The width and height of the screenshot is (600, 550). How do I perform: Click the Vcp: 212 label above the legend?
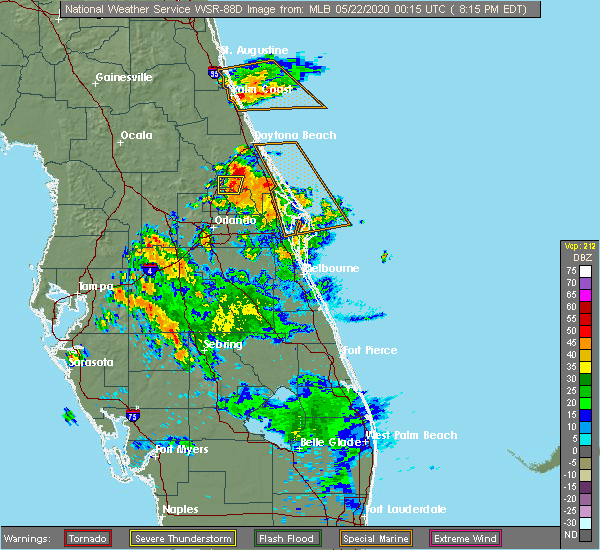(580, 246)
